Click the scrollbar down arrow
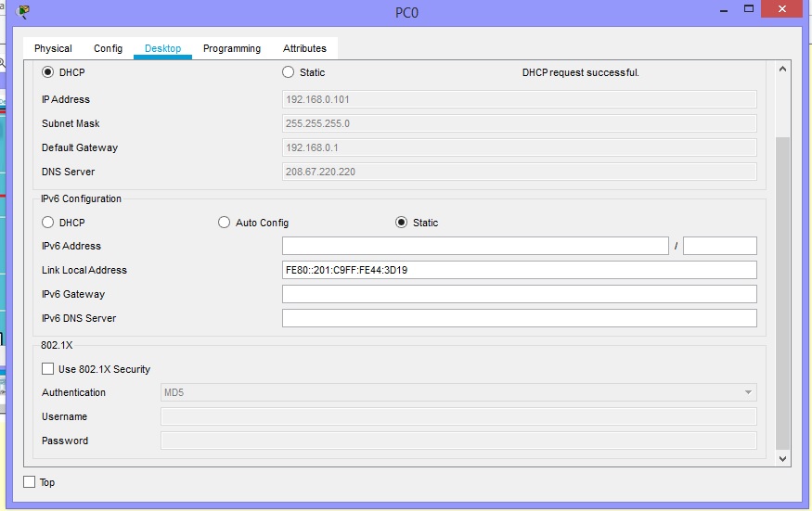Viewport: 812px width, 511px height. click(782, 458)
